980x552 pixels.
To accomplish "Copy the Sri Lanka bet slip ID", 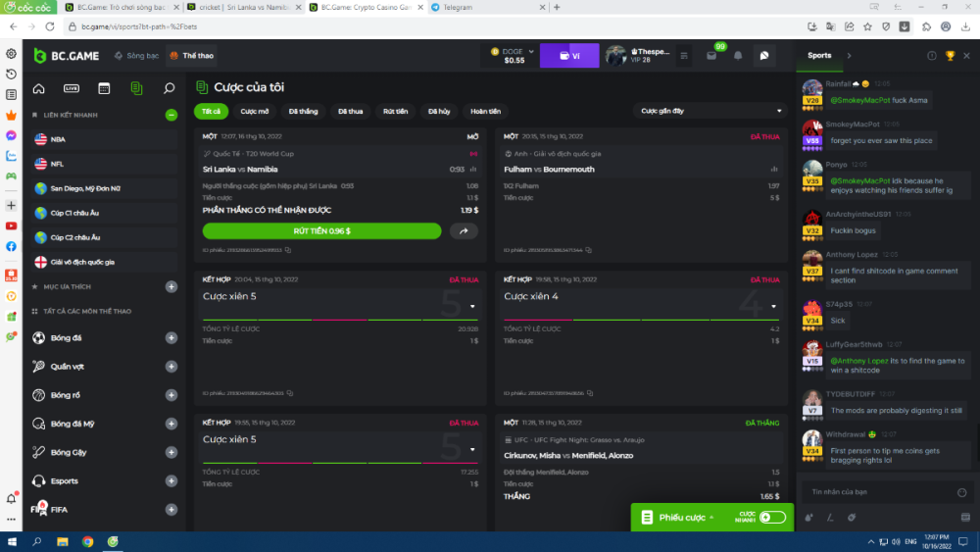I will pyautogui.click(x=289, y=251).
